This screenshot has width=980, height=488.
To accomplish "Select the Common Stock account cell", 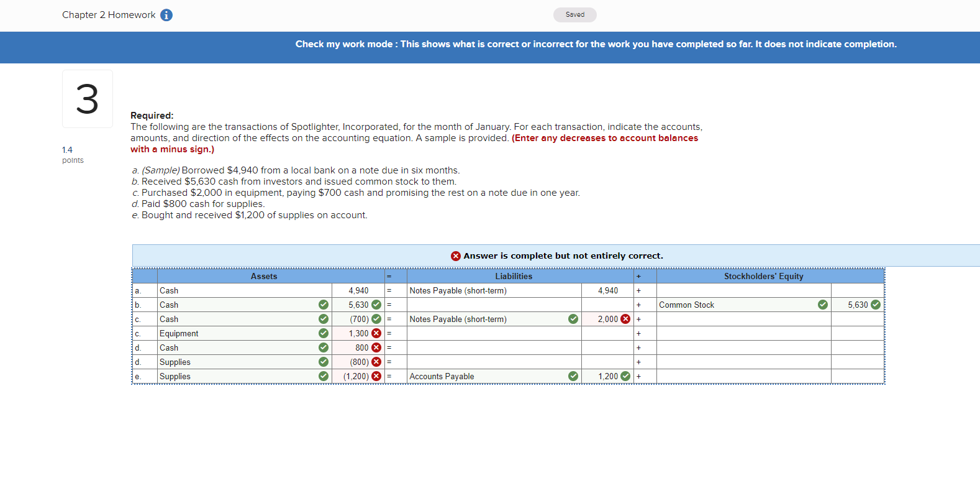I will click(x=744, y=305).
